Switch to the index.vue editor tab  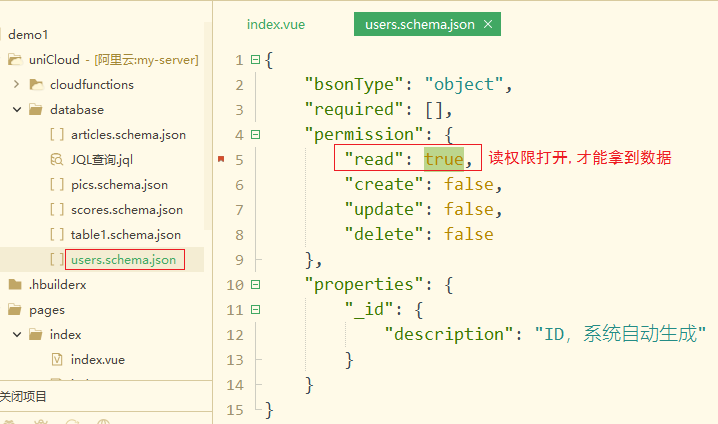[276, 24]
